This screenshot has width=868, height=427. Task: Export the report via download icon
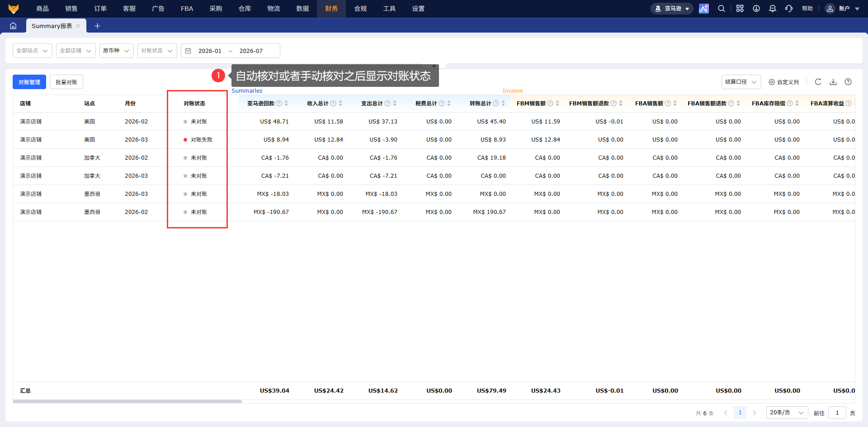[833, 82]
